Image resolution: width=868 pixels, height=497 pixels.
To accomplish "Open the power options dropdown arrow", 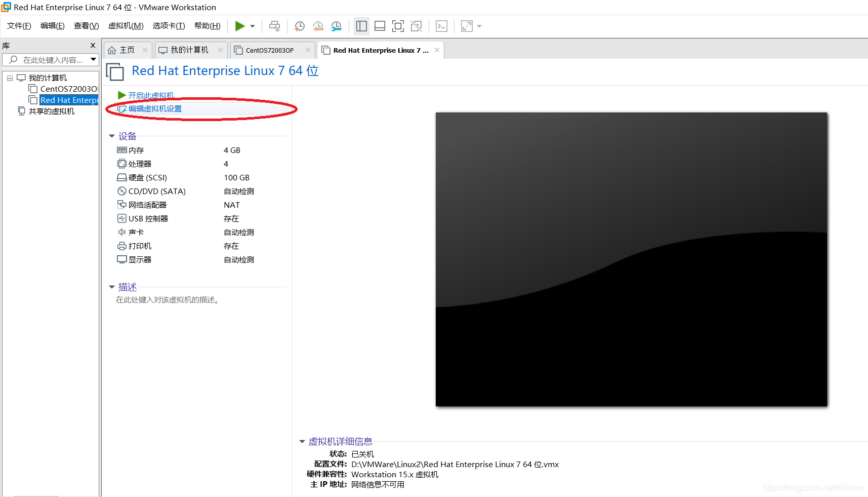I will [x=253, y=26].
